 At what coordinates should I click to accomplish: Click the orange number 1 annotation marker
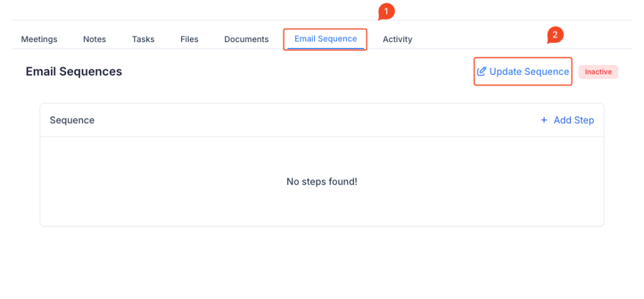tap(386, 11)
